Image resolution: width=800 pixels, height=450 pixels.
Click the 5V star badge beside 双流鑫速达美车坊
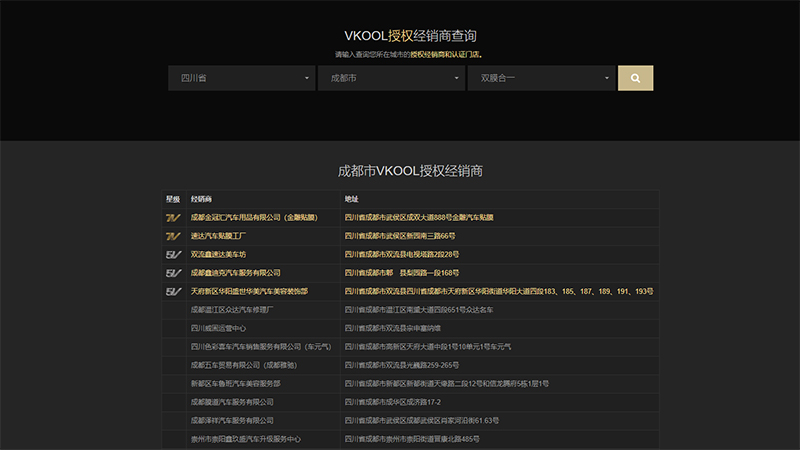[172, 254]
